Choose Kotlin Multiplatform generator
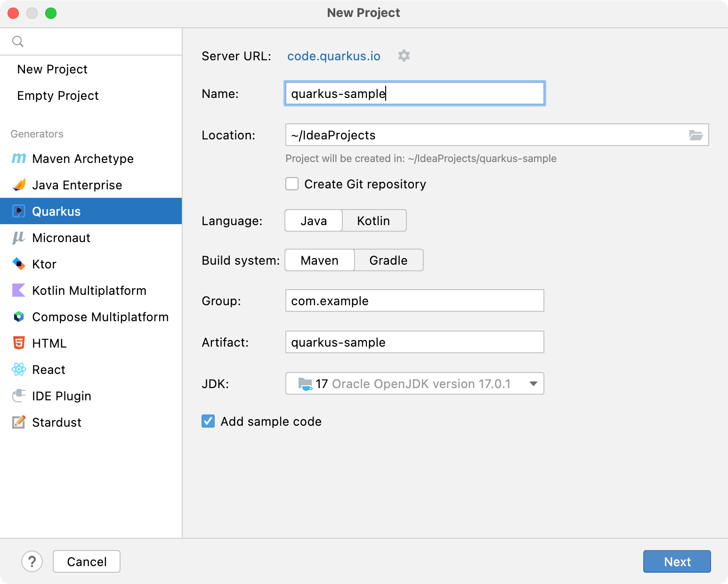The height and width of the screenshot is (584, 728). click(91, 291)
